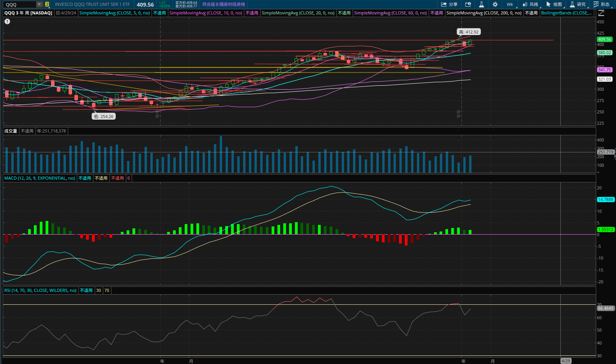Click the flask Edit Studies icon

coord(482,4)
